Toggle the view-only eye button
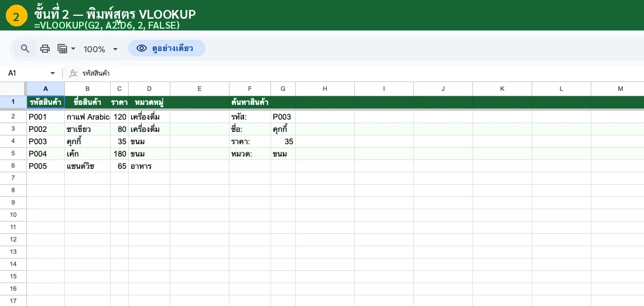The image size is (644, 306). point(166,49)
